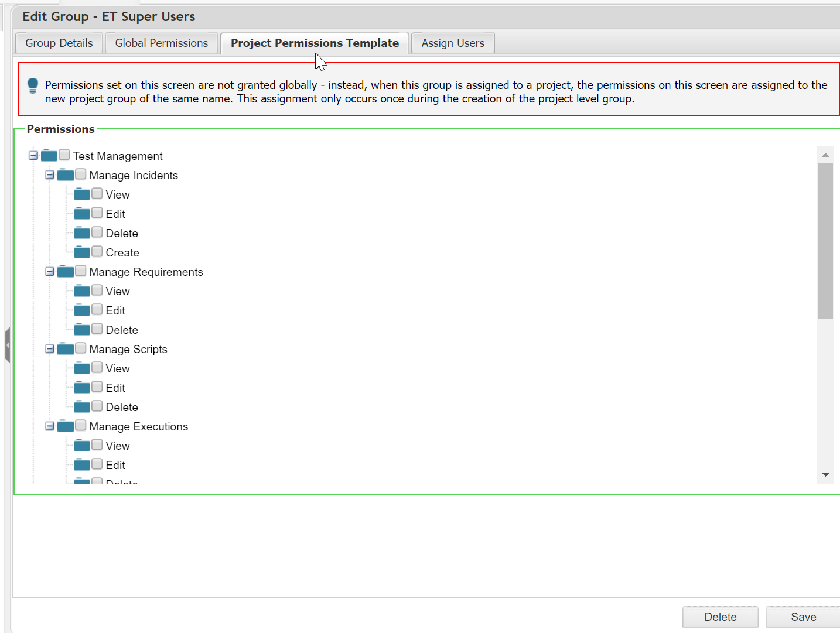This screenshot has width=840, height=633.
Task: Click the permissions list scroll down arrow
Action: (825, 475)
